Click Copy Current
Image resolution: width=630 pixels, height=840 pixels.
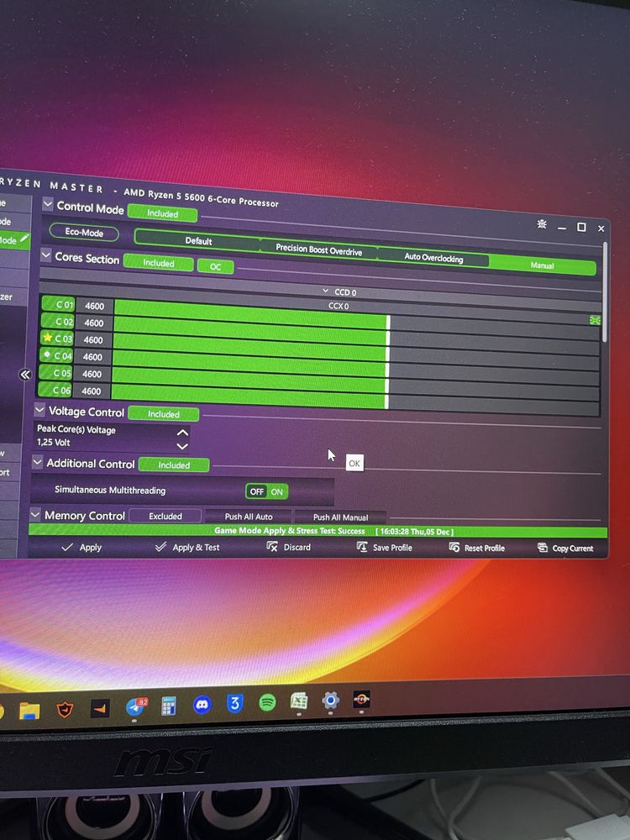(x=564, y=548)
